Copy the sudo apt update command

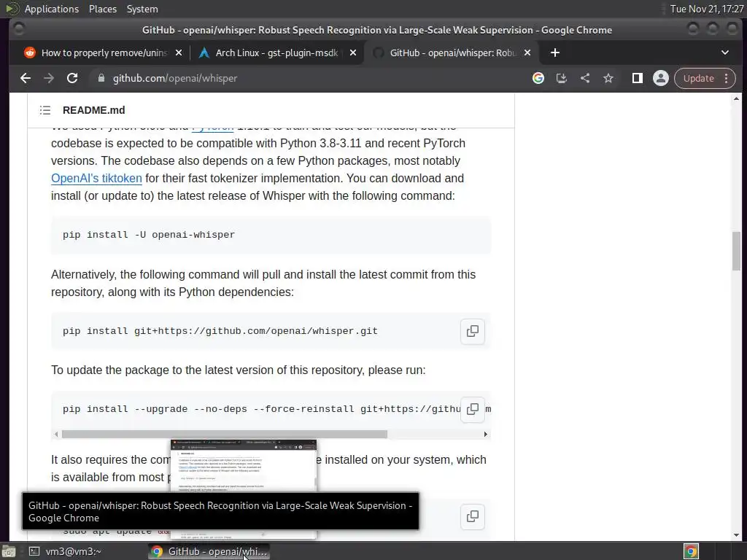473,516
